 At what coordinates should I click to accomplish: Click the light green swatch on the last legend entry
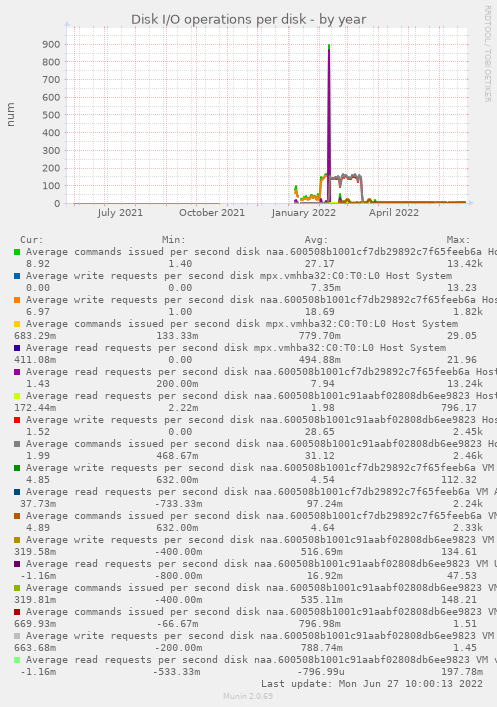click(17, 660)
